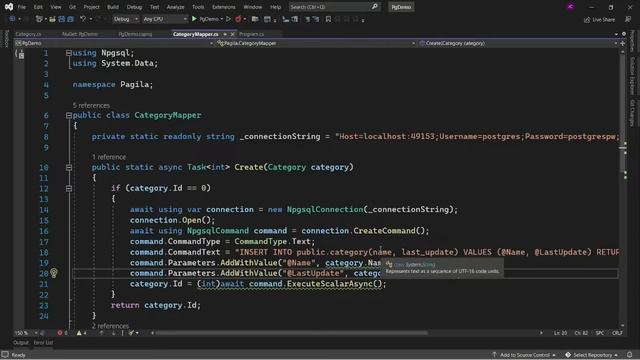Viewport: 640px width, 360px height.
Task: Close the CategoryMapper.cs tab
Action: [x=232, y=34]
